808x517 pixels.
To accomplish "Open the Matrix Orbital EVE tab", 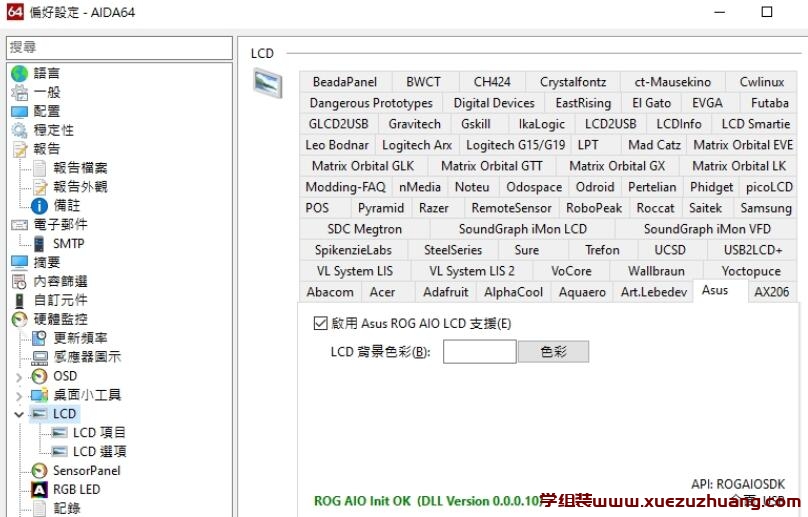I will point(742,145).
